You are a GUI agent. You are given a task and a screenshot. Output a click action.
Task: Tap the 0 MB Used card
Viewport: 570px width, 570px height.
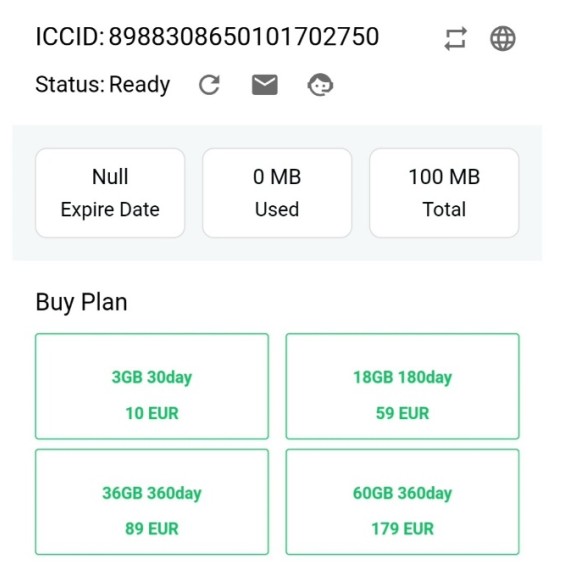pyautogui.click(x=277, y=193)
